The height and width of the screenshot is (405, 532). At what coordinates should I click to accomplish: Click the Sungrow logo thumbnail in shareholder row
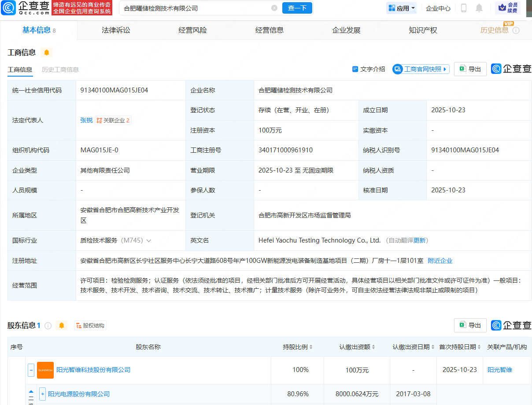click(45, 370)
